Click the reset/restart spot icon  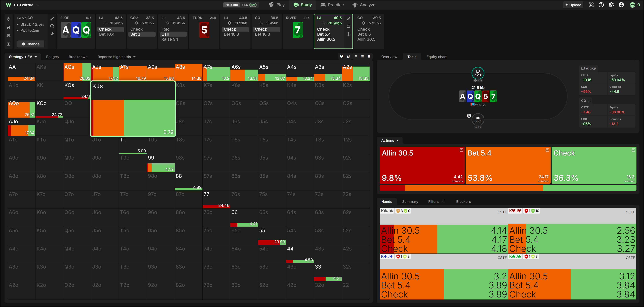click(9, 19)
